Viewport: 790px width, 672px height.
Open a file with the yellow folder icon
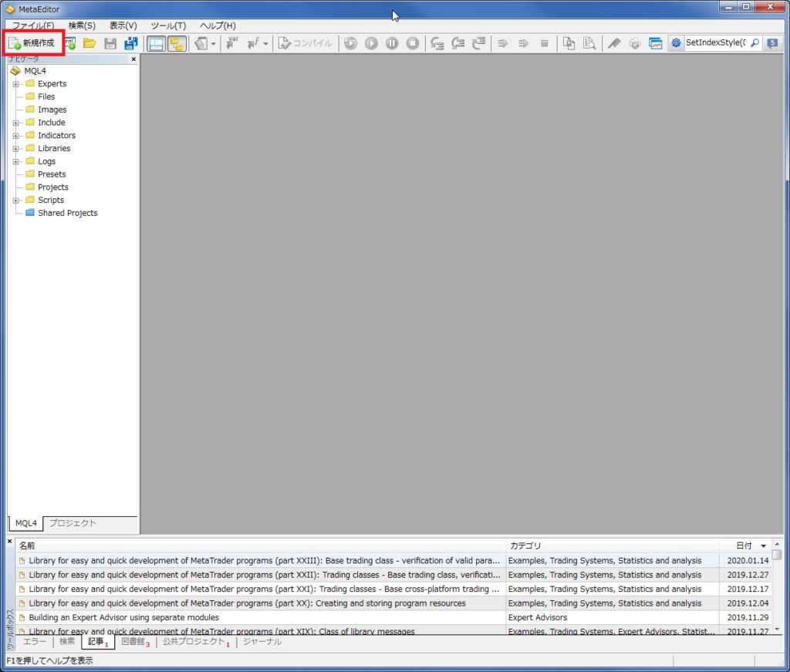89,43
